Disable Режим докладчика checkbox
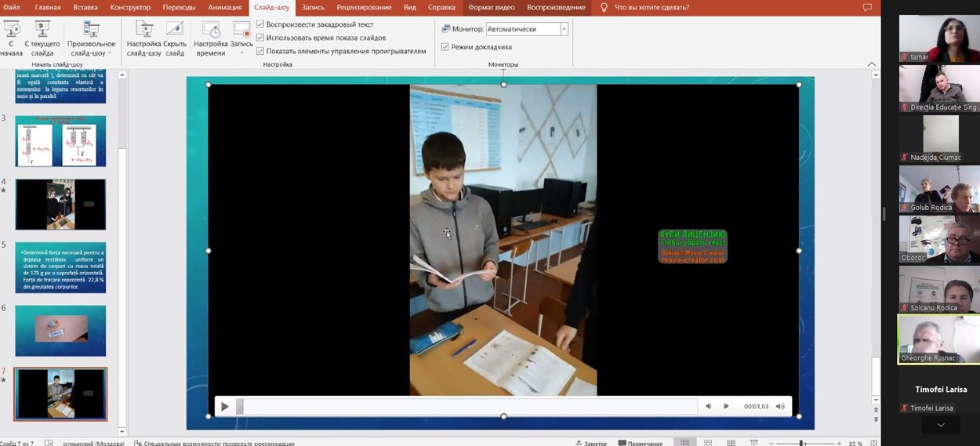Viewport: 980px width, 446px height. click(x=445, y=47)
